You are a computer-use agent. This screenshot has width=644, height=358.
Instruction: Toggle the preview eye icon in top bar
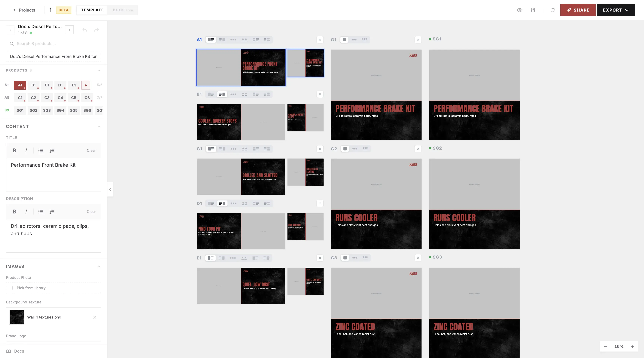pyautogui.click(x=520, y=10)
